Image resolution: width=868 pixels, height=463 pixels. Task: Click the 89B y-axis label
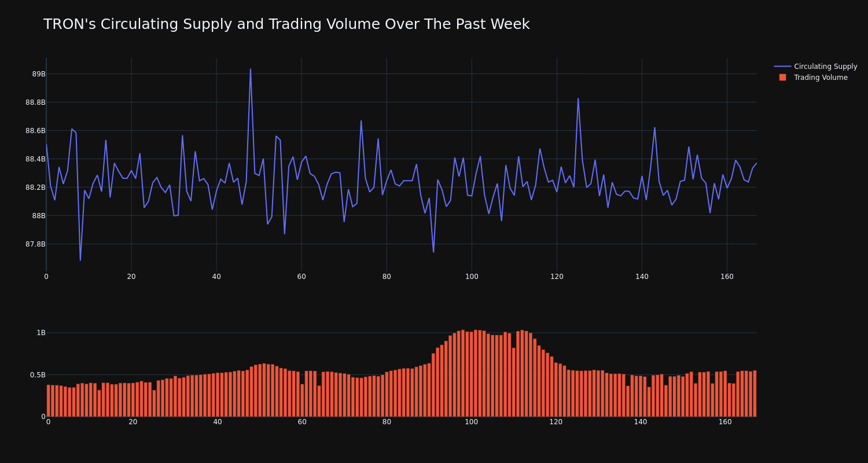(x=39, y=74)
